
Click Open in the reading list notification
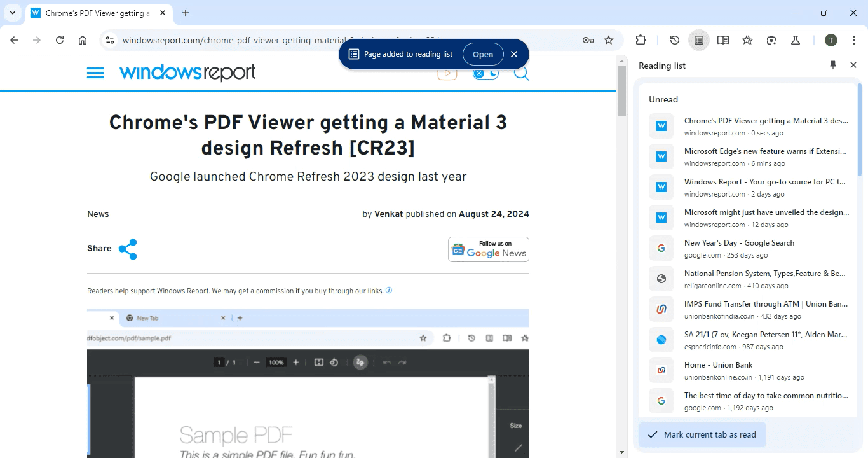(x=483, y=54)
